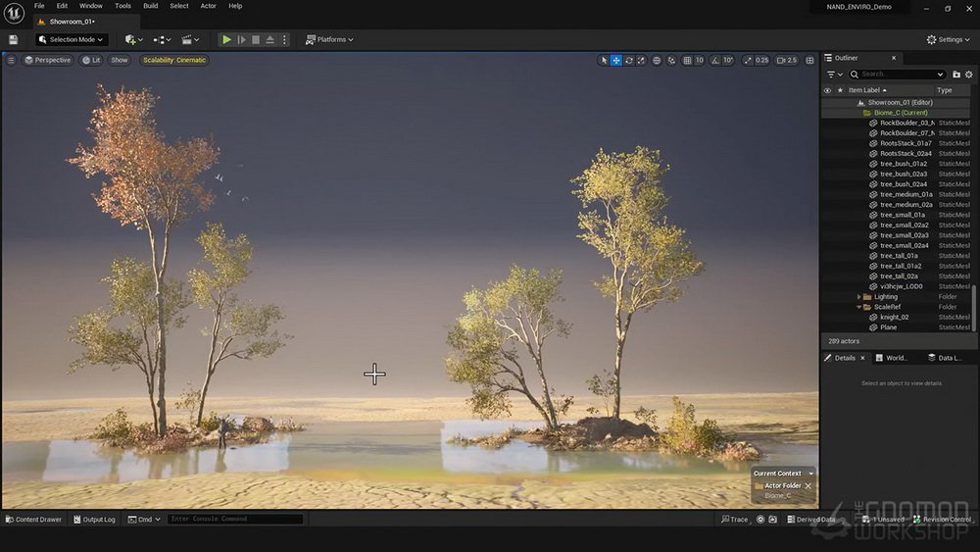Click the Stop simulation button
Viewport: 980px width, 552px height.
pyautogui.click(x=256, y=39)
